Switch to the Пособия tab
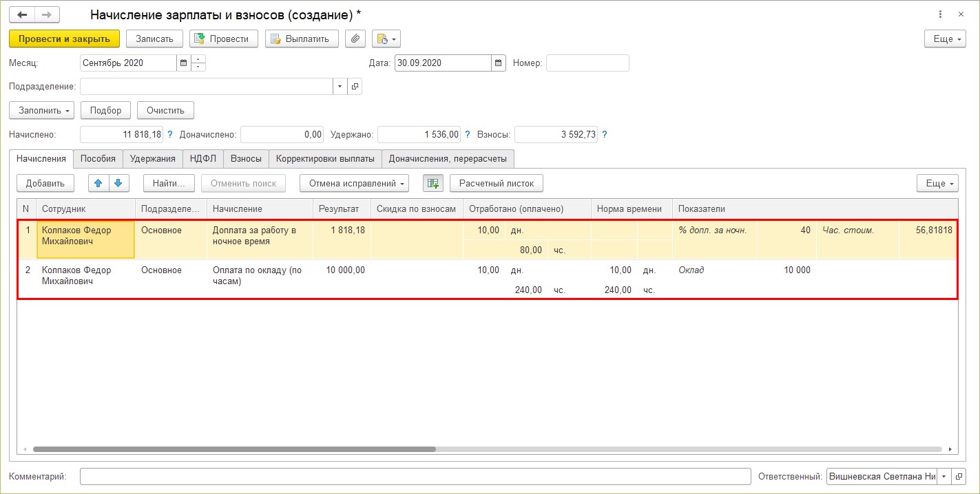The height and width of the screenshot is (494, 980). pos(98,158)
